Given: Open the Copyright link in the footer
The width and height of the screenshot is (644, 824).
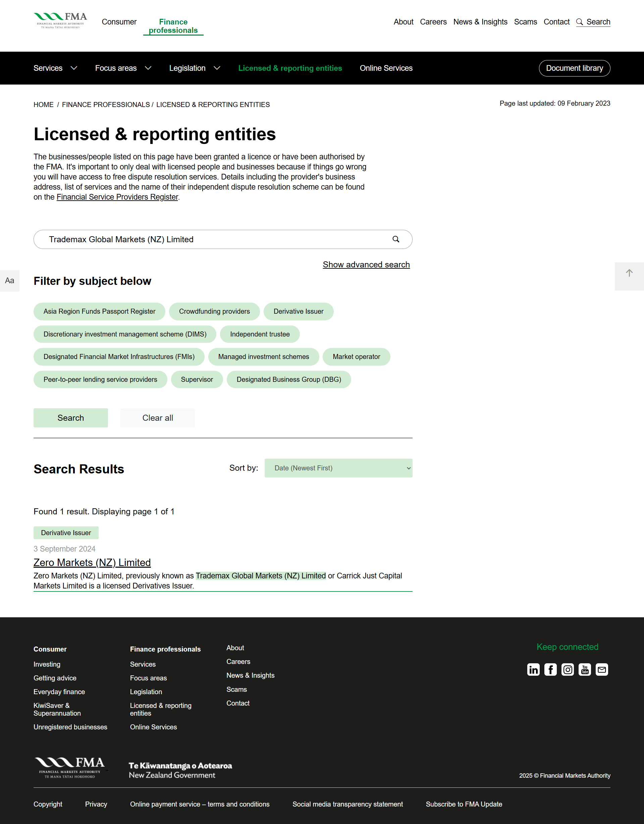Looking at the screenshot, I should pyautogui.click(x=48, y=804).
